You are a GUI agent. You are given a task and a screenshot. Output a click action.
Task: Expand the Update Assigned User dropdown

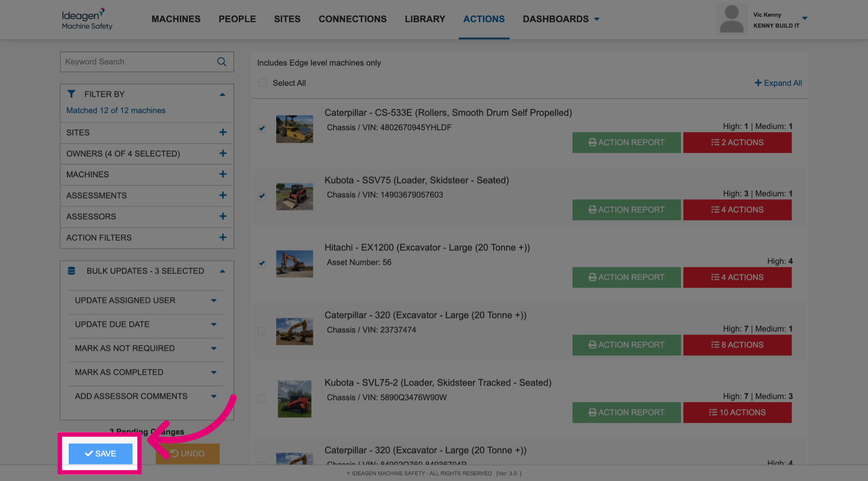pos(214,301)
